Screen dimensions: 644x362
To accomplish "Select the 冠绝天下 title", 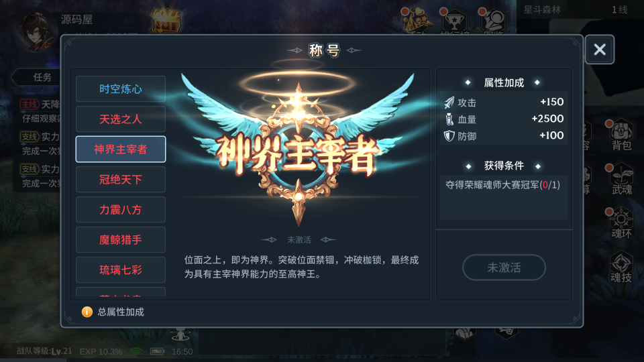I will click(121, 180).
